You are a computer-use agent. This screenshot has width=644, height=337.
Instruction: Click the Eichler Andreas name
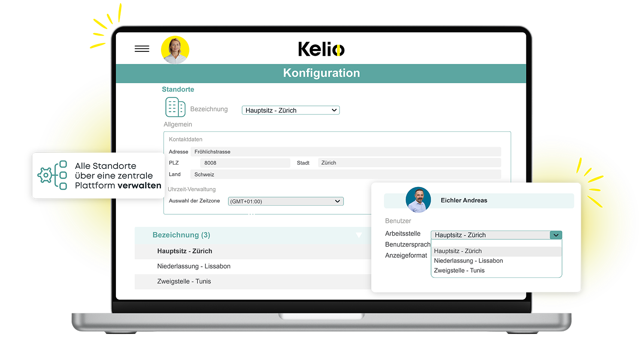464,200
